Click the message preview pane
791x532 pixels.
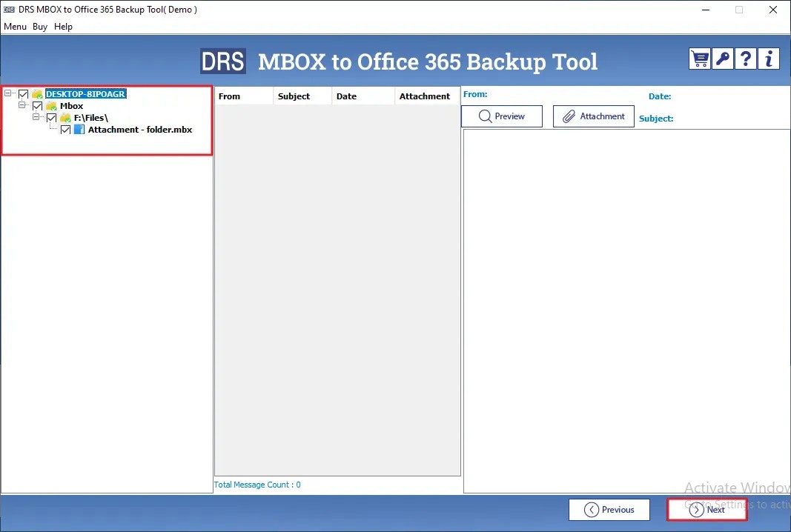[626, 311]
